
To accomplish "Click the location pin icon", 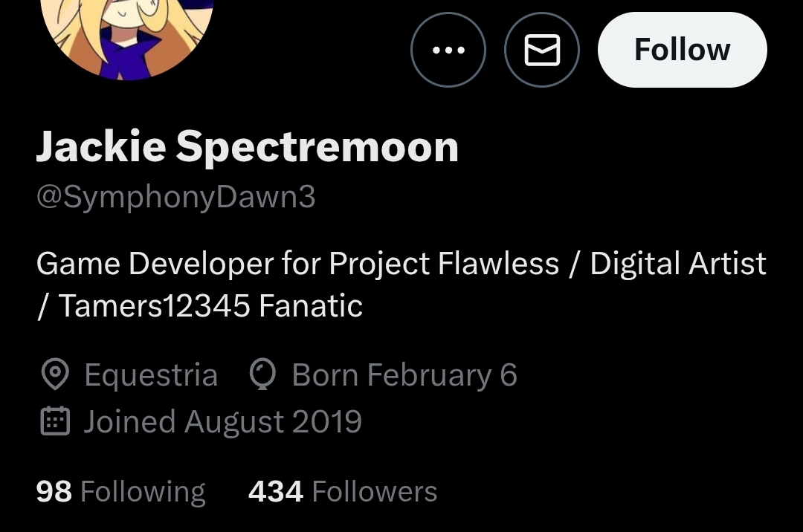I will coord(55,374).
